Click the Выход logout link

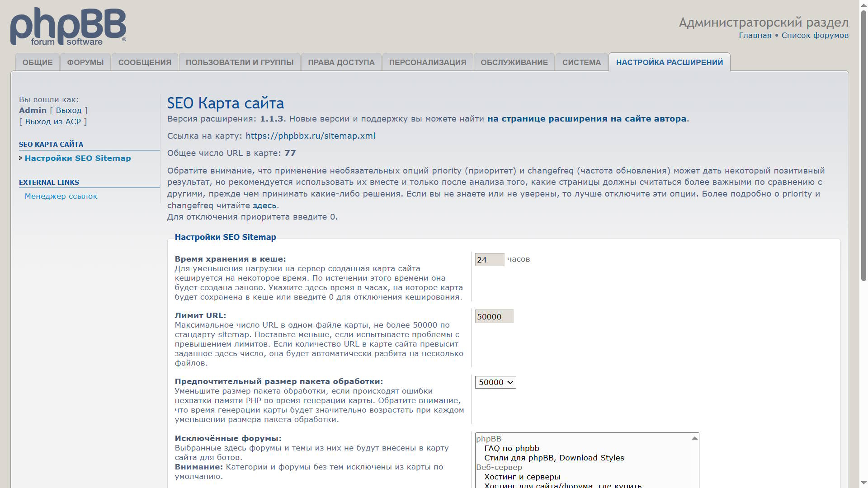coord(69,110)
